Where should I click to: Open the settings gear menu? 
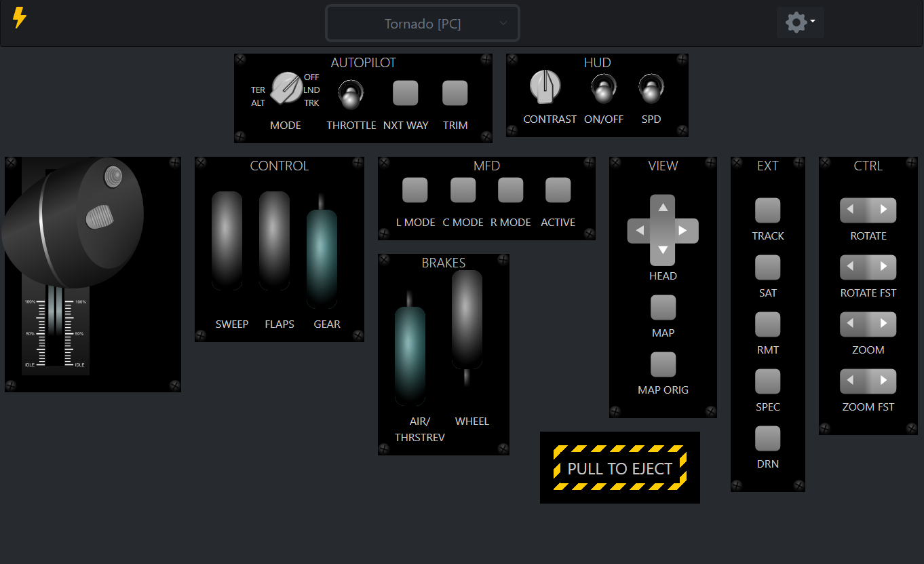[x=800, y=22]
